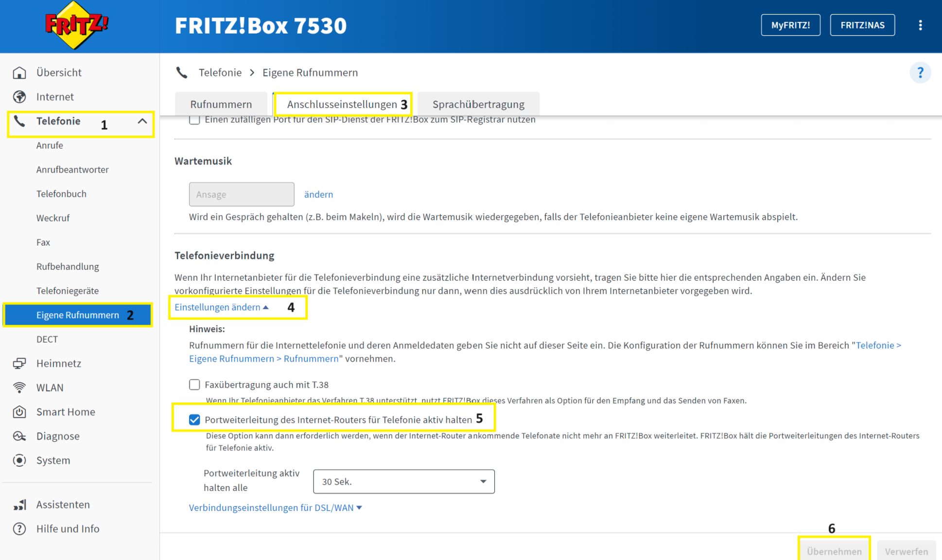Screen dimensions: 942x560
Task: Open Übersicht in sidebar
Action: pyautogui.click(x=59, y=72)
